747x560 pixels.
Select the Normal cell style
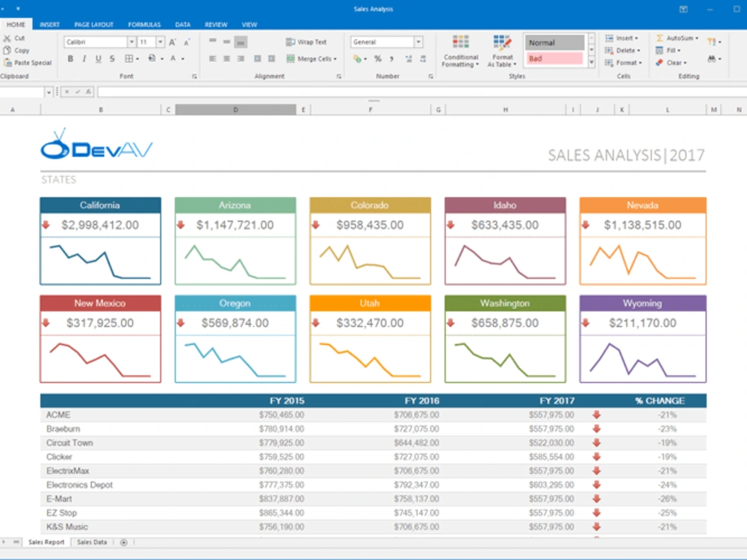coord(554,43)
